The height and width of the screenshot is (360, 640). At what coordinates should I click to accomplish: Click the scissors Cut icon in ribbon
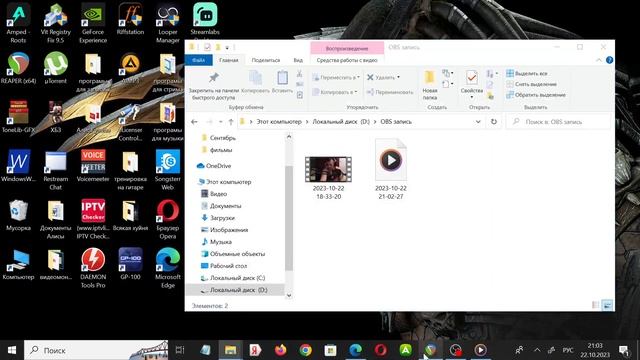coord(300,74)
